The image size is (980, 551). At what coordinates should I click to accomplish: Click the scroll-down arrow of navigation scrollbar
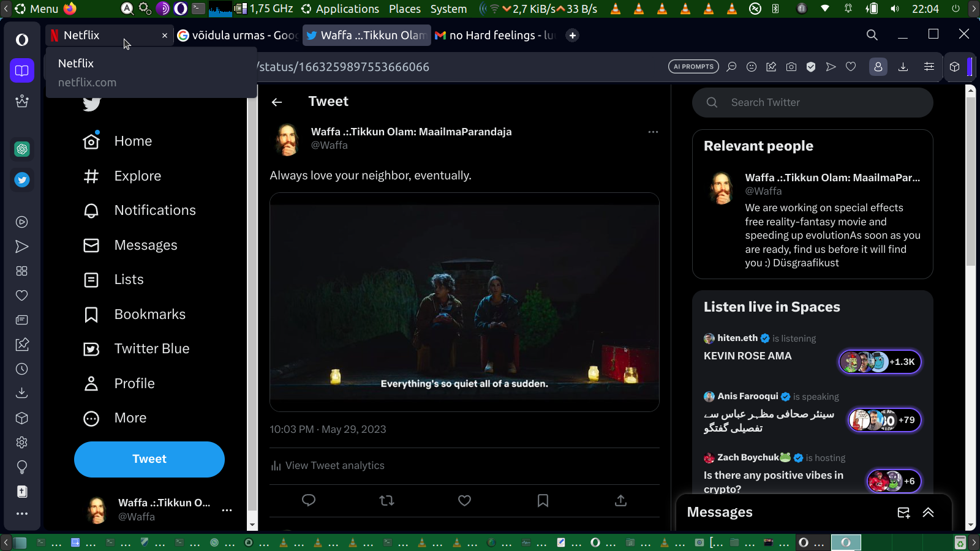(252, 525)
